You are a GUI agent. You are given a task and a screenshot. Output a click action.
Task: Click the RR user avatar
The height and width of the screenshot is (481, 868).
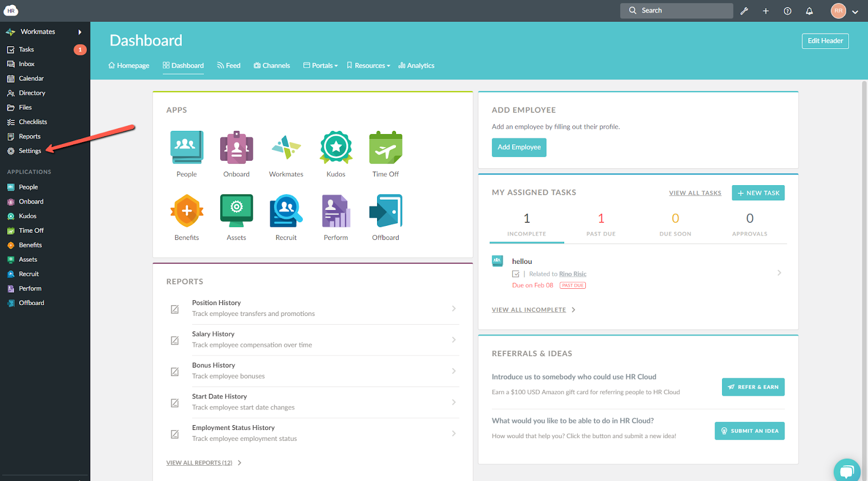(x=838, y=11)
